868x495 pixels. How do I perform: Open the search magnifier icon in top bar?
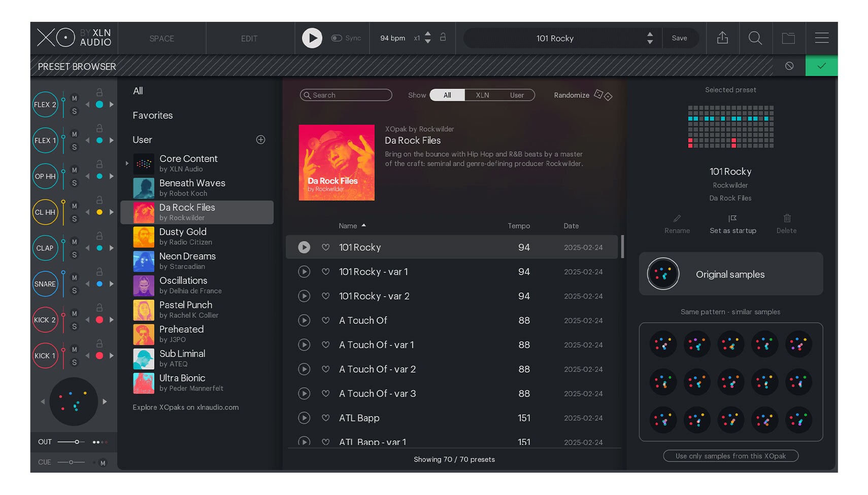(x=755, y=38)
